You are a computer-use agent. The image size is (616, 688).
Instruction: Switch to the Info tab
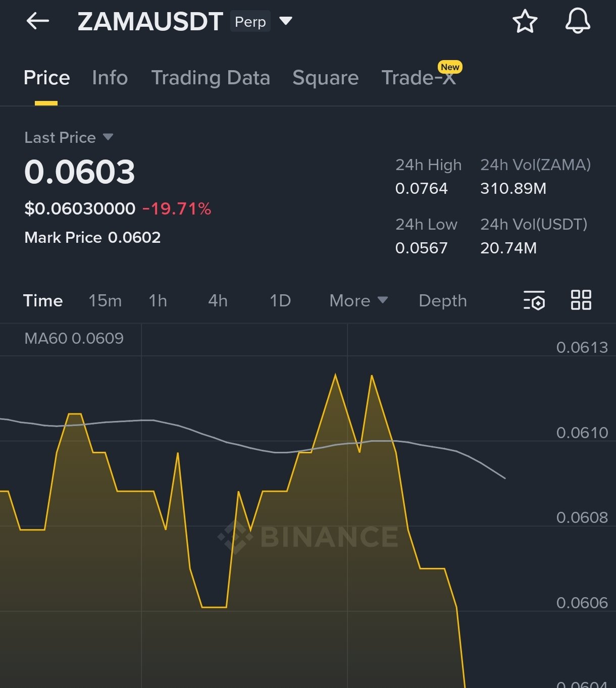coord(110,78)
